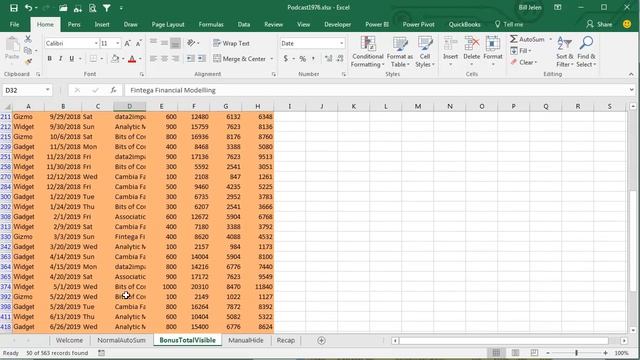Click the Save icon in Quick Access toolbar

(13, 8)
